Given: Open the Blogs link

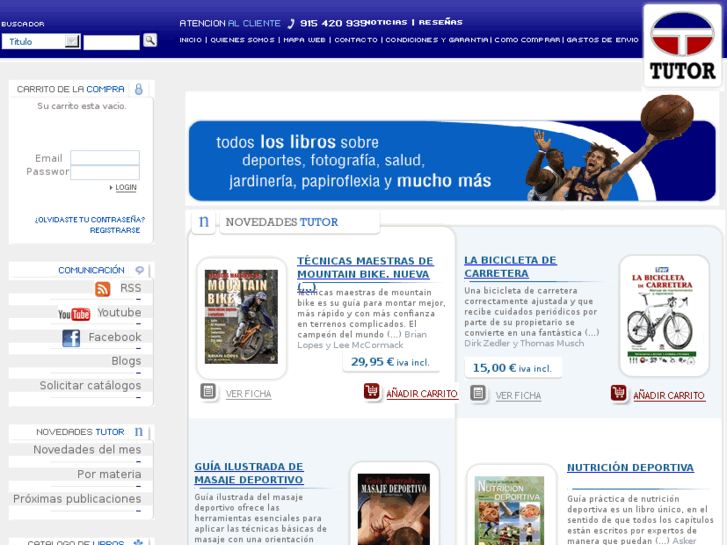Looking at the screenshot, I should tap(126, 361).
